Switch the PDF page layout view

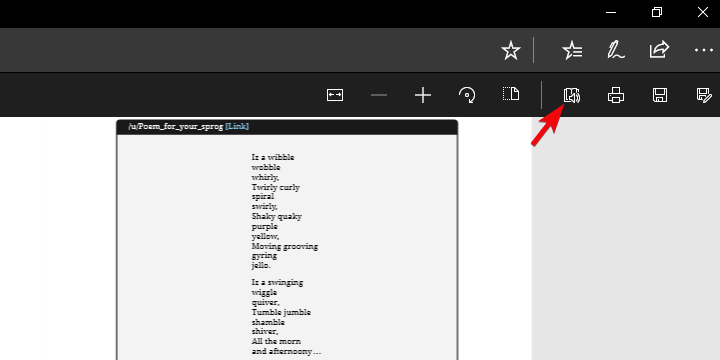tap(511, 94)
